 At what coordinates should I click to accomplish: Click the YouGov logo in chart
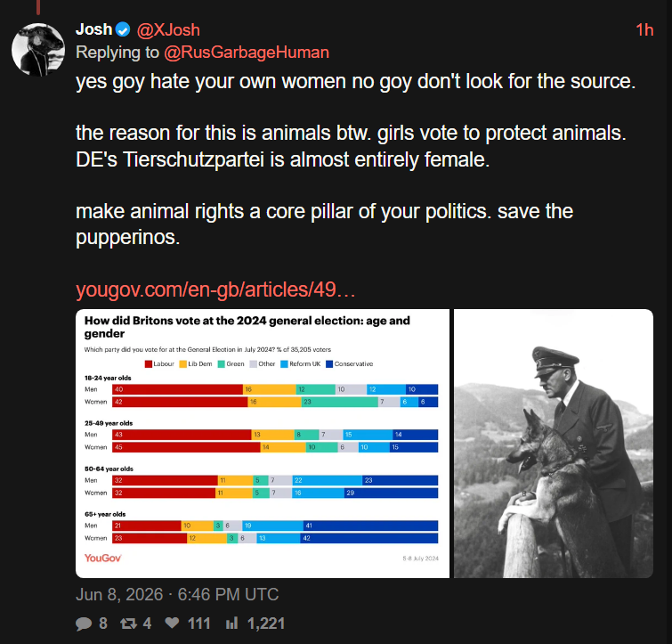coord(103,558)
